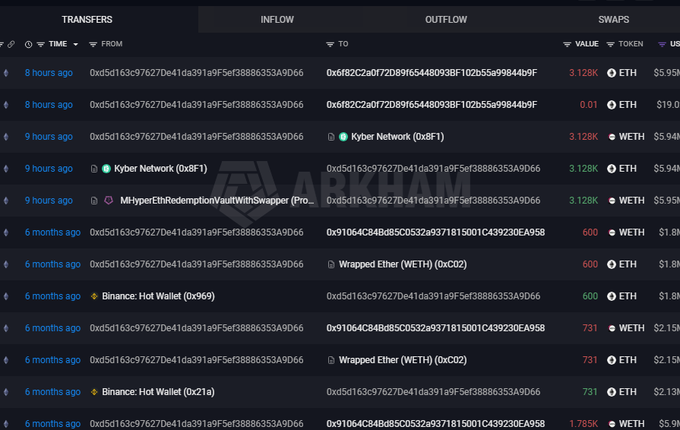Toggle TIME sort order arrow
This screenshot has height=430, width=680.
coord(75,44)
